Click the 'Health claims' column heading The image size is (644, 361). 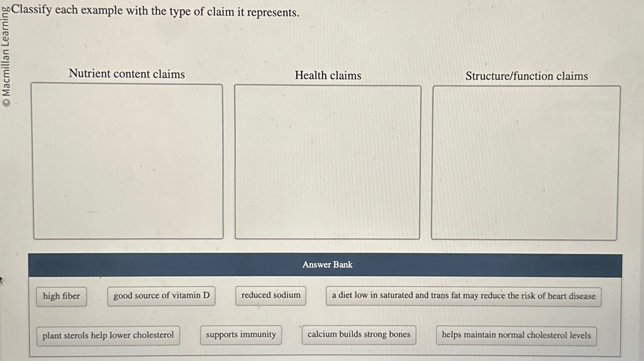[x=328, y=75]
